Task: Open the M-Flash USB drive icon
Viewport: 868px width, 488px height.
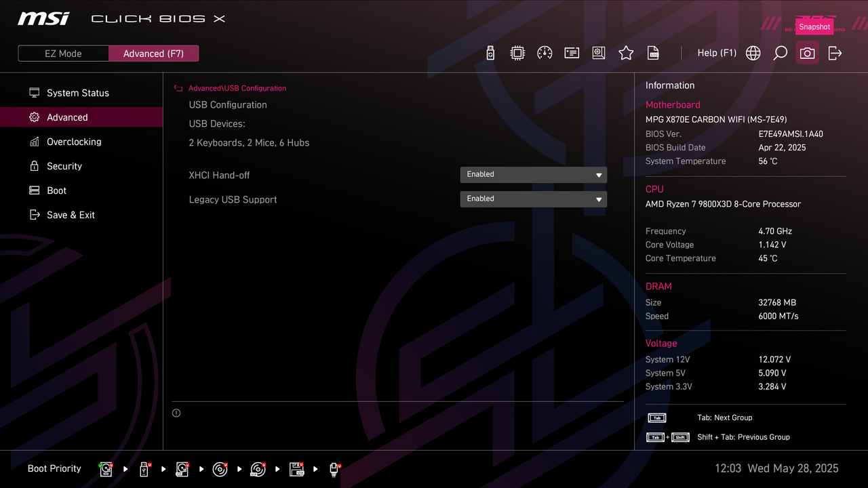Action: tap(490, 53)
